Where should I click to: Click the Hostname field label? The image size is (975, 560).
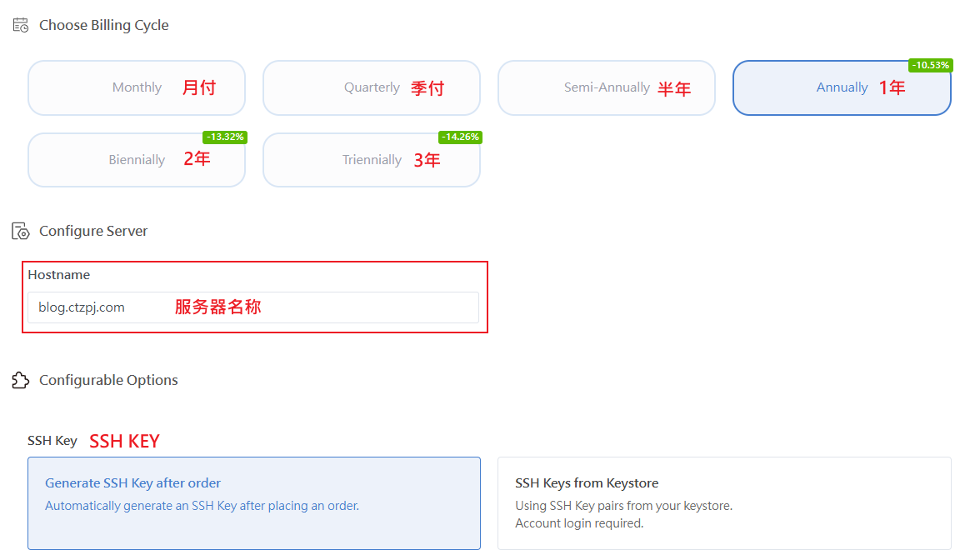[x=58, y=275]
